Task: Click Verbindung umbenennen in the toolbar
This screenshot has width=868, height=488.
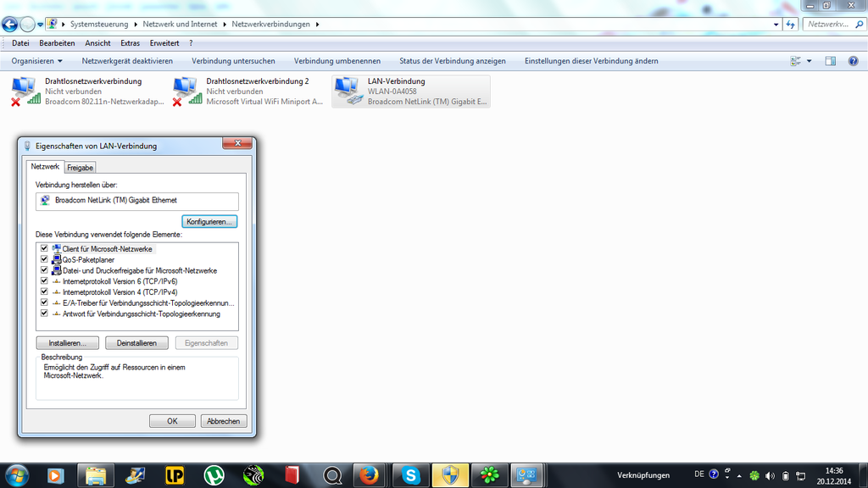Action: 337,61
